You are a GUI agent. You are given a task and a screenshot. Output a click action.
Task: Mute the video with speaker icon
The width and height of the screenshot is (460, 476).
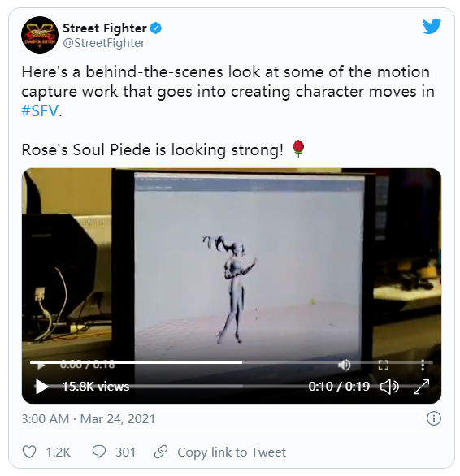389,387
